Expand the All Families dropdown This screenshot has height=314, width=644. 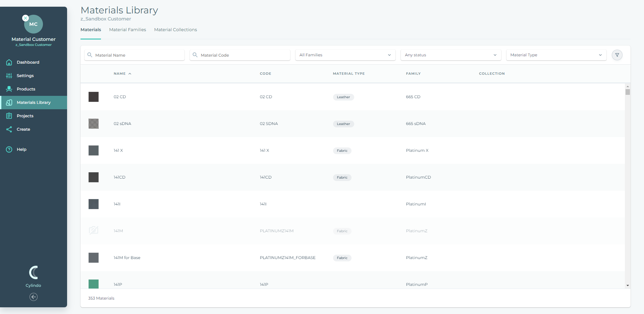point(345,55)
